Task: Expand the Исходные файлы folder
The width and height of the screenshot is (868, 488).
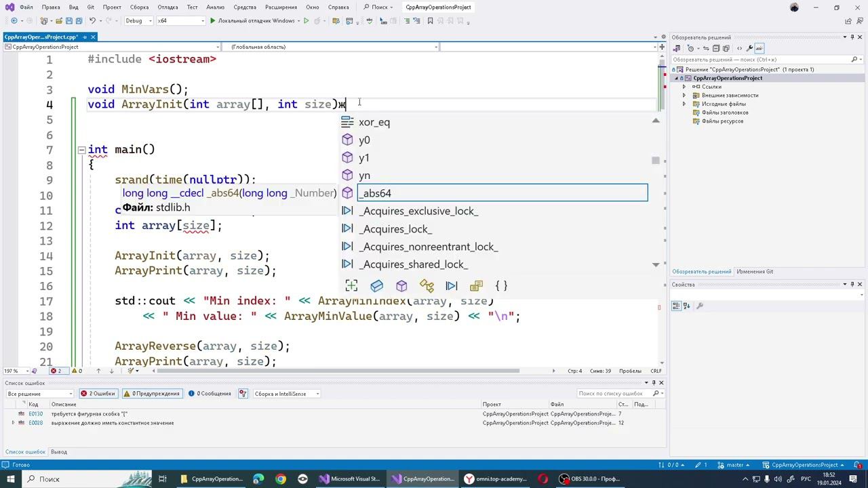Action: (x=684, y=104)
